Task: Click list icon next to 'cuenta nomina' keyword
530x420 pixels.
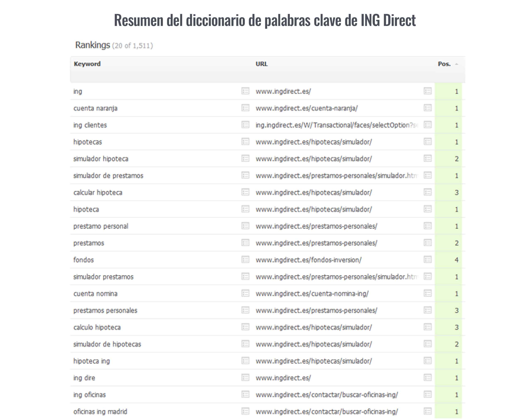Action: click(x=245, y=293)
